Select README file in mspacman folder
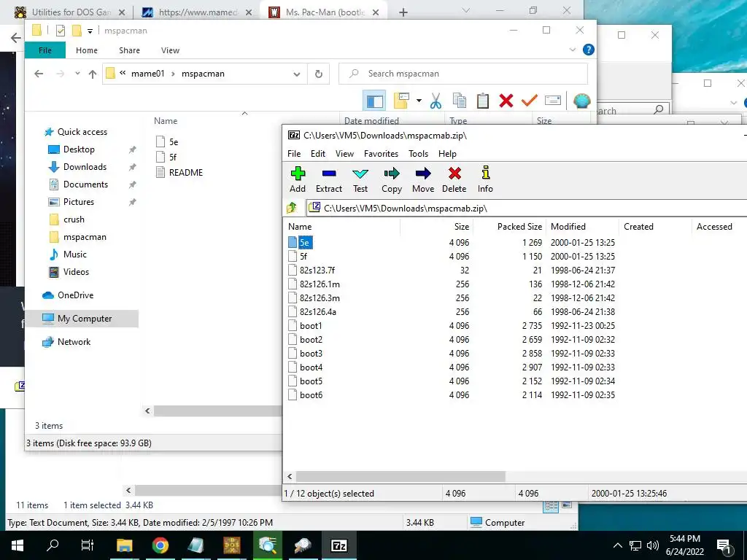This screenshot has height=560, width=747. [x=186, y=172]
